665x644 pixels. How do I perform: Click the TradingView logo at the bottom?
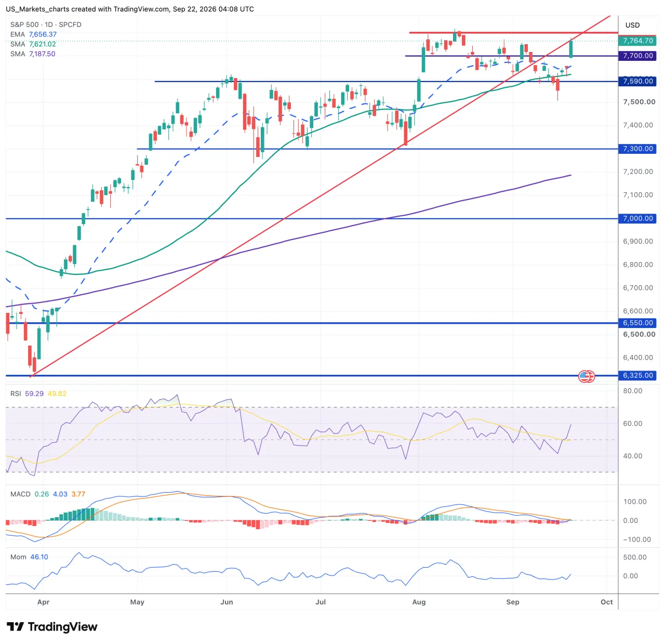(x=52, y=627)
